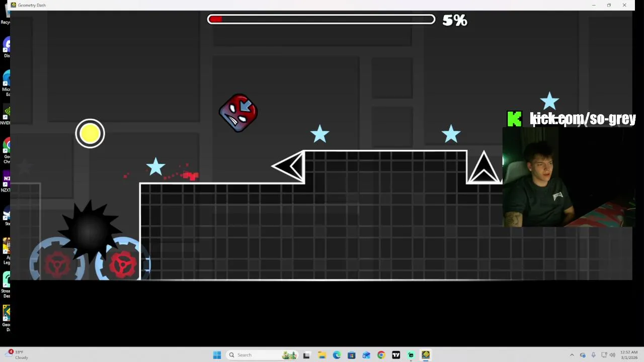Open Microsoft Store from the taskbar
Screen dimensions: 644x362
tap(351, 355)
